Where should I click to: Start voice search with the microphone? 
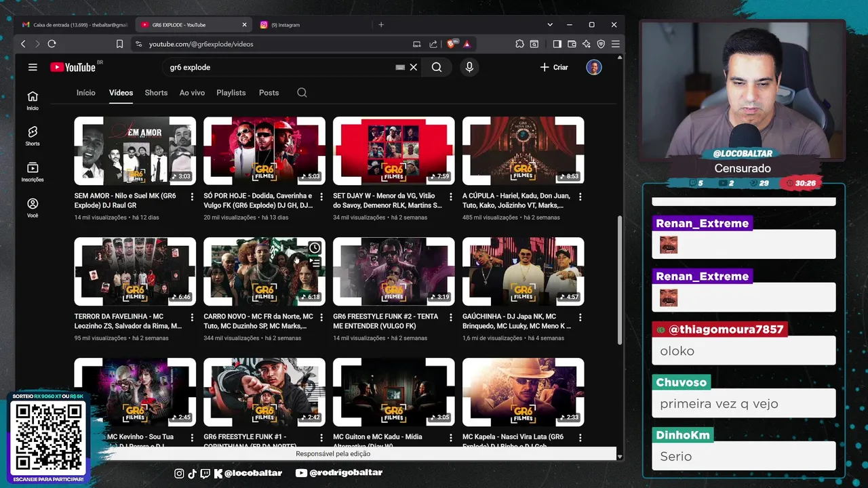coord(469,67)
